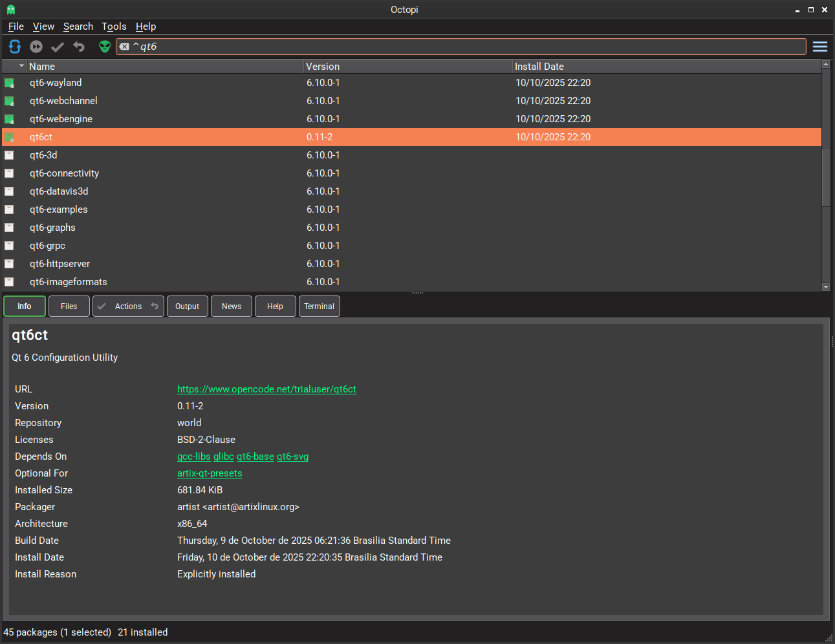835x644 pixels.
Task: Open the Search menu
Action: pos(78,27)
